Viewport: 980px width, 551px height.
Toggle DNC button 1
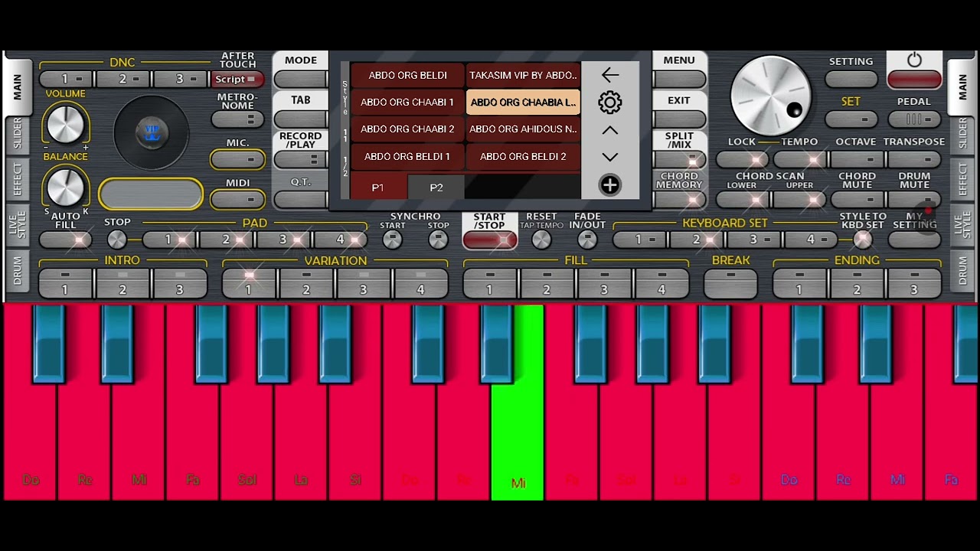66,79
